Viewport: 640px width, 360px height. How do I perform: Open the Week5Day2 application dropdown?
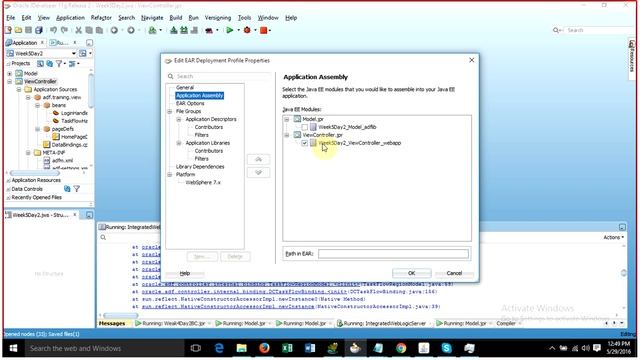pyautogui.click(x=74, y=53)
